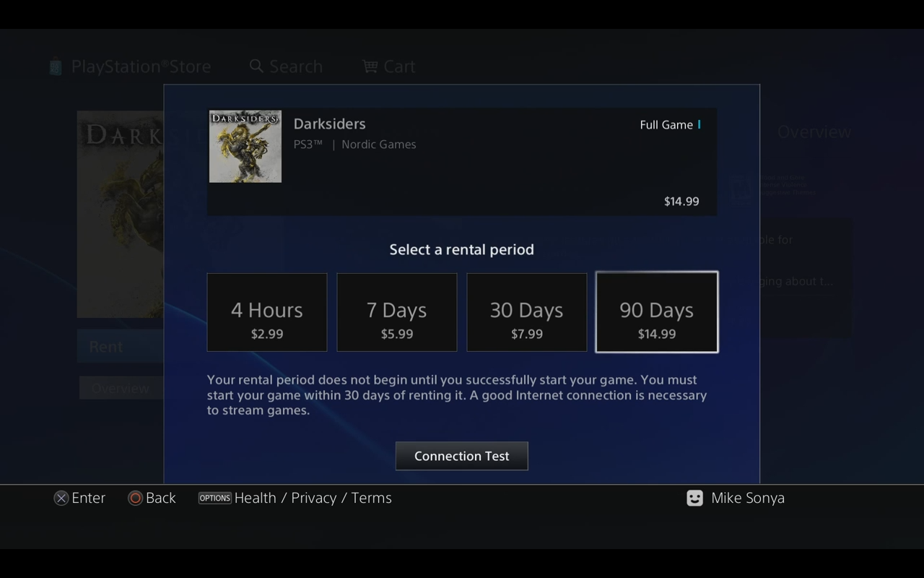The image size is (924, 578).
Task: Click the dimmed Overview button below Rent
Action: (121, 388)
